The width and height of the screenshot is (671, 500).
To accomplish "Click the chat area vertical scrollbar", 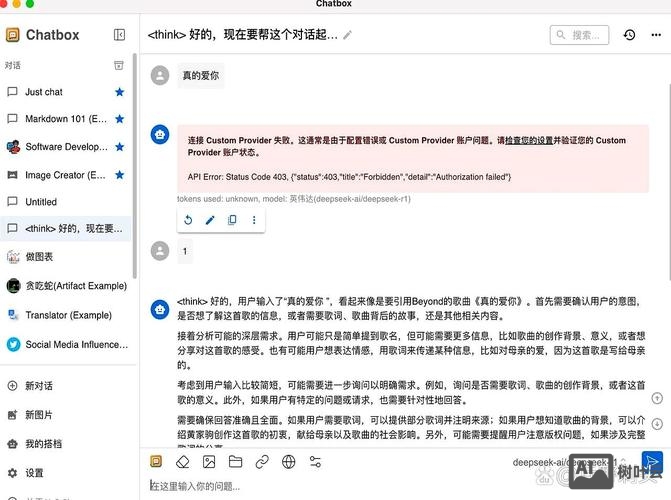I will (669, 180).
